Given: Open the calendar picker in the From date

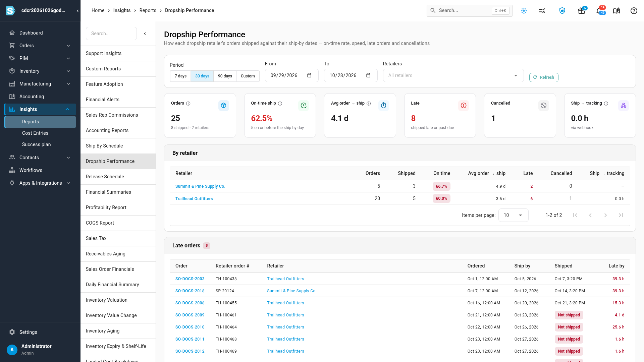Looking at the screenshot, I should (309, 75).
